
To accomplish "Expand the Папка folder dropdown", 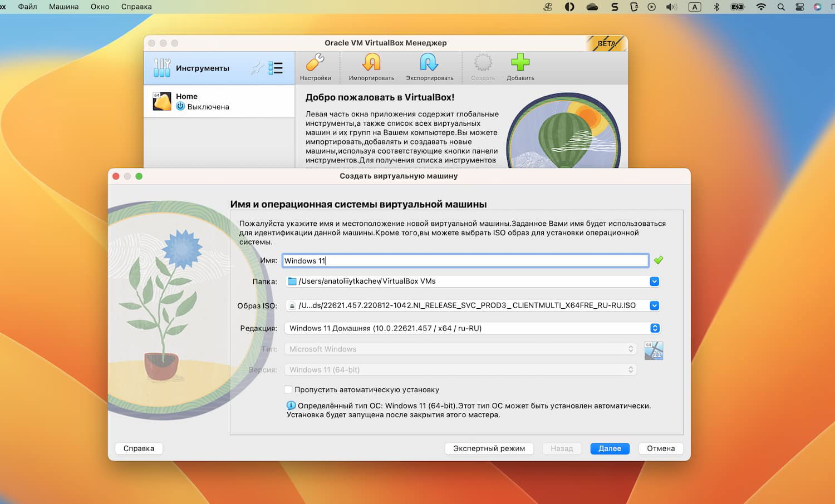I will (655, 281).
